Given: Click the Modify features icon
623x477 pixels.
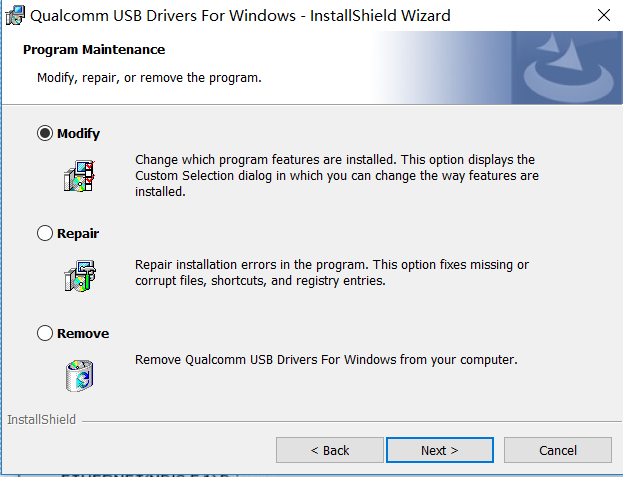Looking at the screenshot, I should pyautogui.click(x=79, y=175).
